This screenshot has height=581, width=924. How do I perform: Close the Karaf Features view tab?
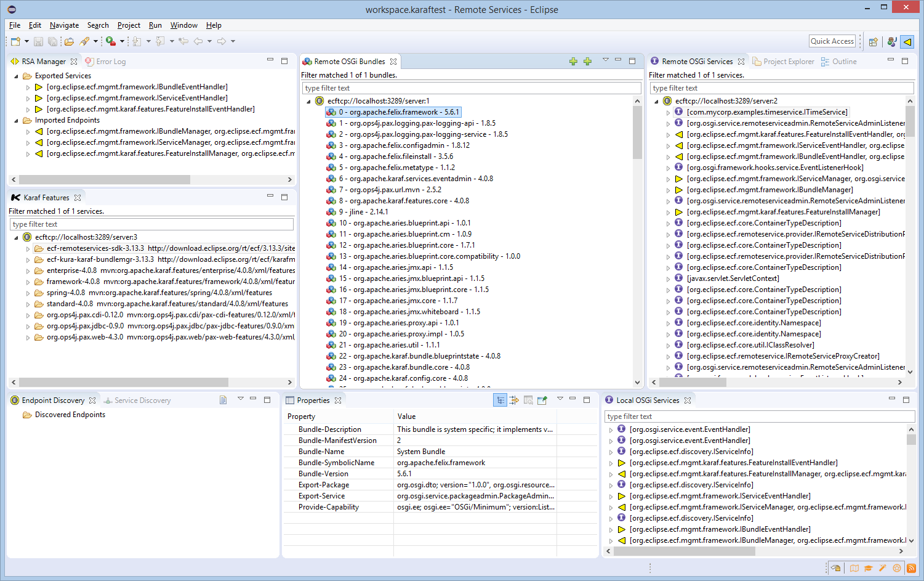pos(78,198)
